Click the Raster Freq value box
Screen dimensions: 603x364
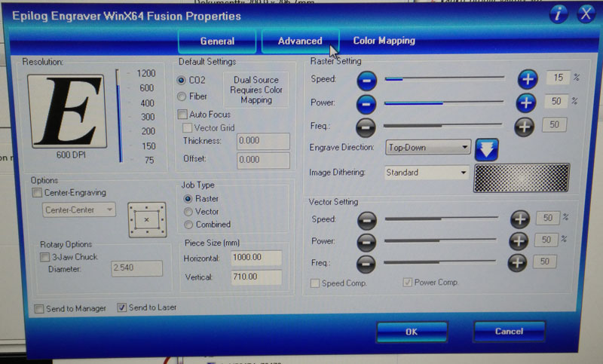(554, 125)
